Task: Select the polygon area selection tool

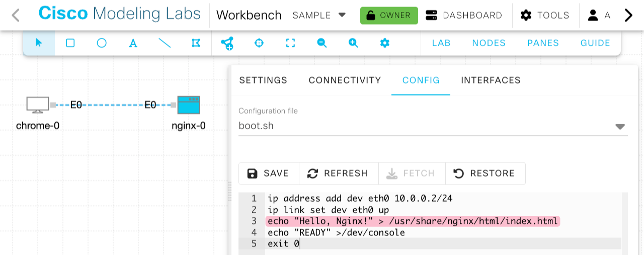Action: click(x=196, y=43)
